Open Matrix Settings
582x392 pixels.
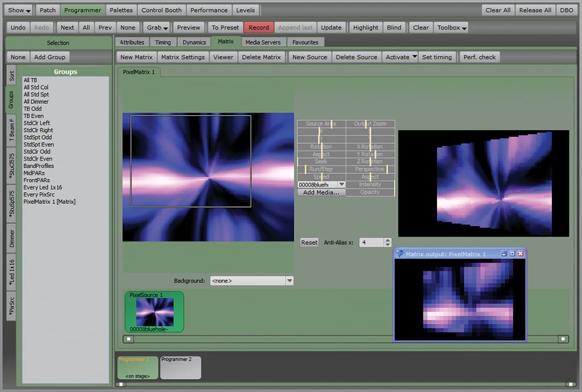[183, 57]
